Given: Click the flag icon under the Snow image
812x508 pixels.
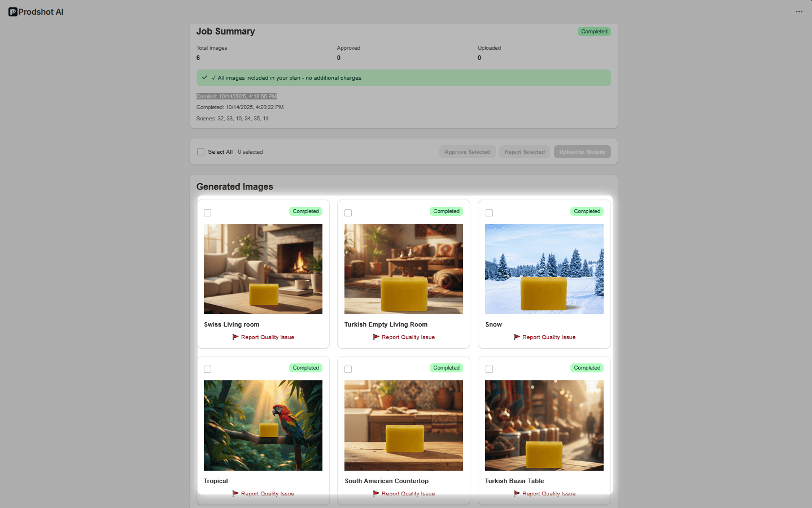Looking at the screenshot, I should click(x=516, y=337).
